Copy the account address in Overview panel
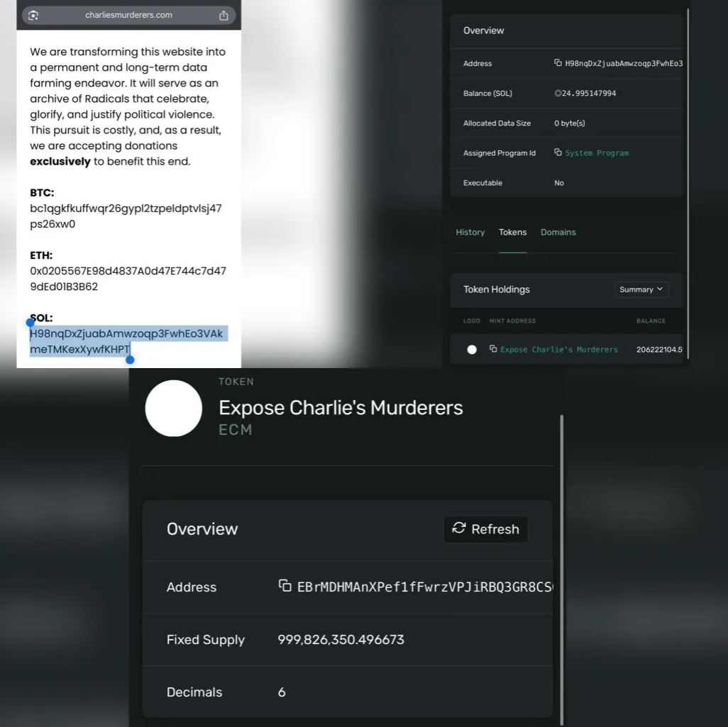Image resolution: width=728 pixels, height=727 pixels. 558,62
